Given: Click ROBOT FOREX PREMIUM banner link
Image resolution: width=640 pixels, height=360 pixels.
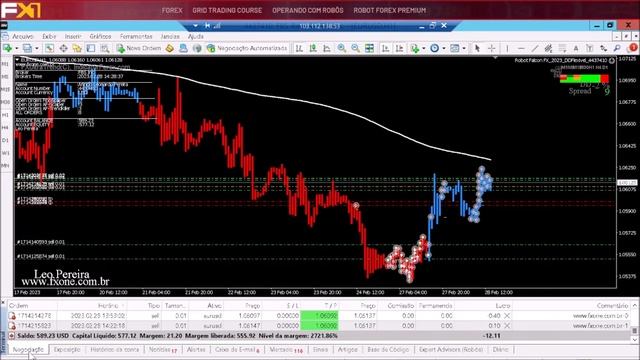Looking at the screenshot, I should [x=390, y=10].
